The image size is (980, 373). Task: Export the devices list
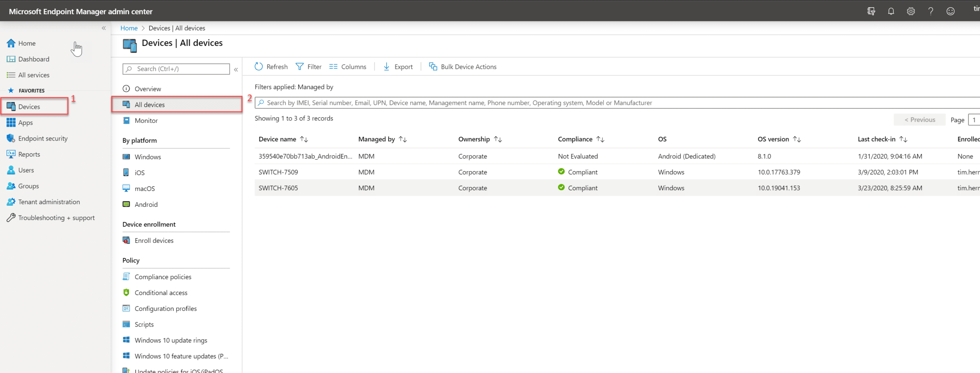(398, 67)
